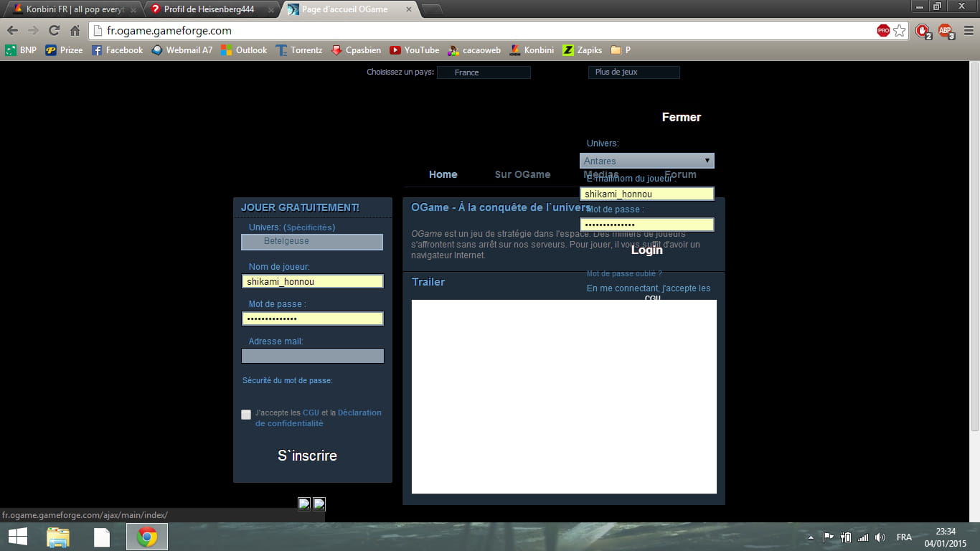The image size is (980, 551).
Task: Open the red hand blocker extension icon
Action: (923, 31)
